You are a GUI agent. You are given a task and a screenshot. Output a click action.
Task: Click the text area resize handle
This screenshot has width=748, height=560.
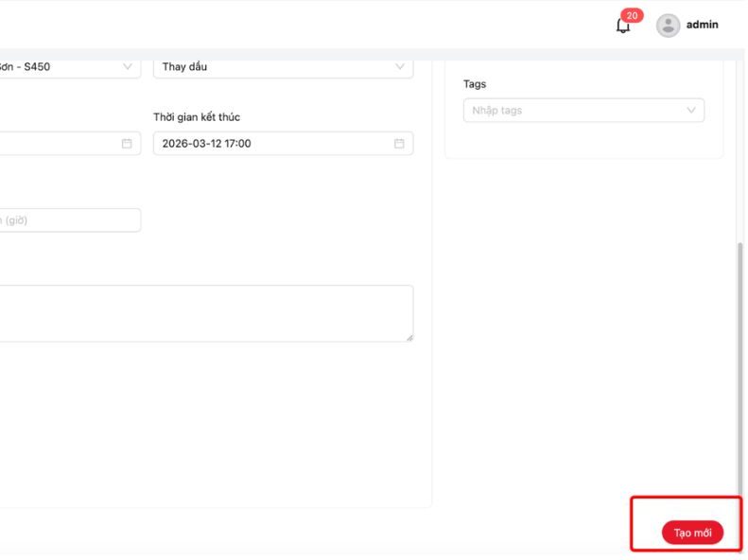409,338
